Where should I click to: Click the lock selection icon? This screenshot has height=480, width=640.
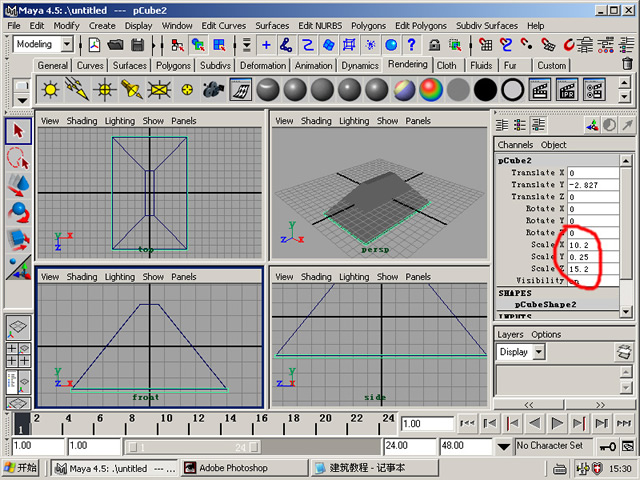[x=435, y=44]
